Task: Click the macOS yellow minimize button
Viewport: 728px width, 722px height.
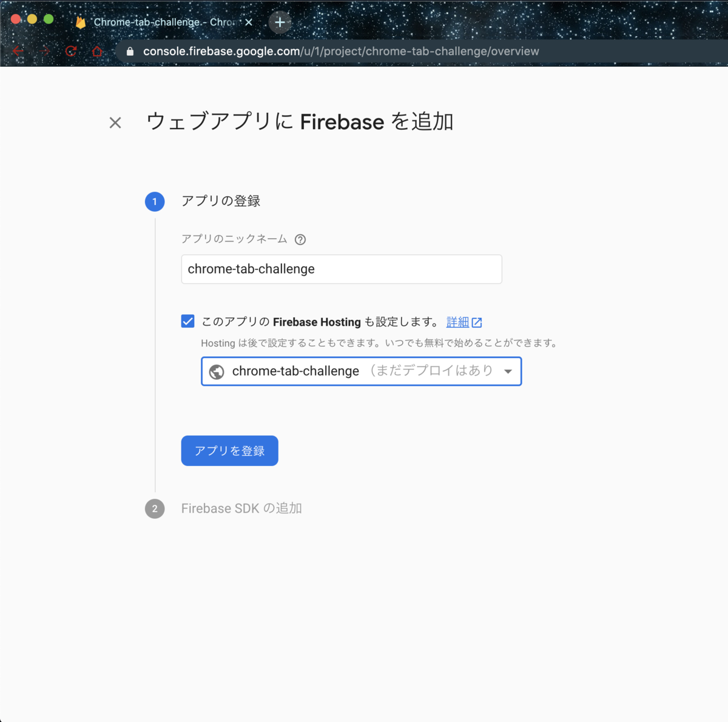Action: coord(32,19)
